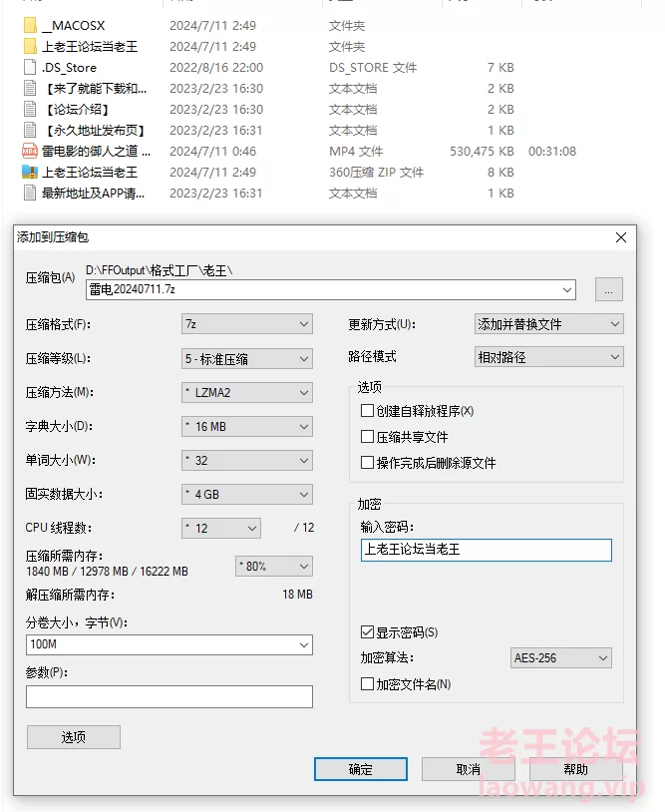Click the 2024/7/11 0:46 date cell
665x812 pixels.
tap(212, 152)
